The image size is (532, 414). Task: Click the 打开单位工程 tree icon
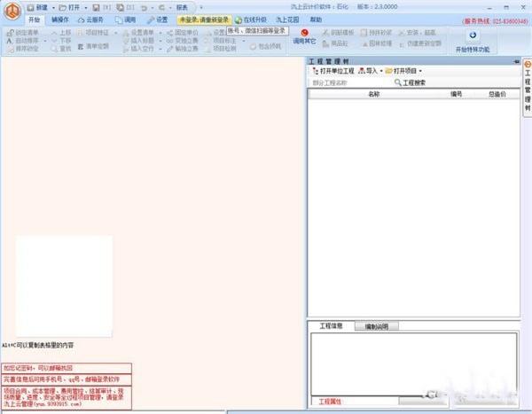tap(316, 71)
